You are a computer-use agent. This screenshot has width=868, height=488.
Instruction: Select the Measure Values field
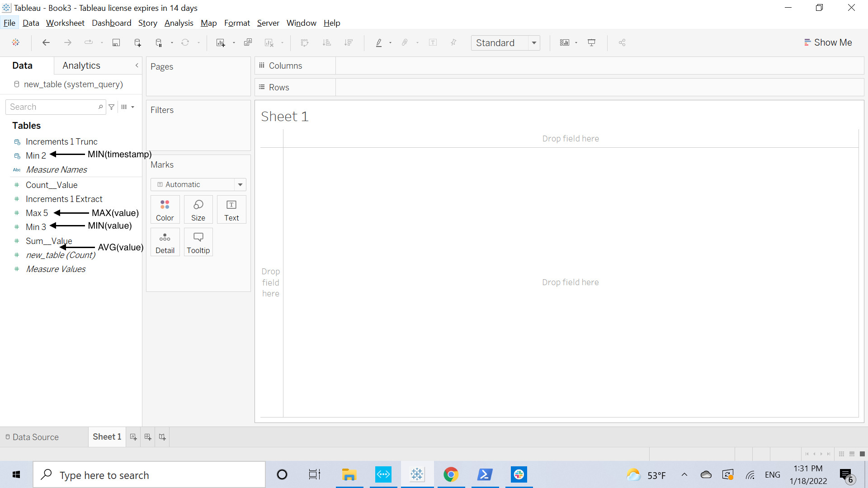[56, 269]
